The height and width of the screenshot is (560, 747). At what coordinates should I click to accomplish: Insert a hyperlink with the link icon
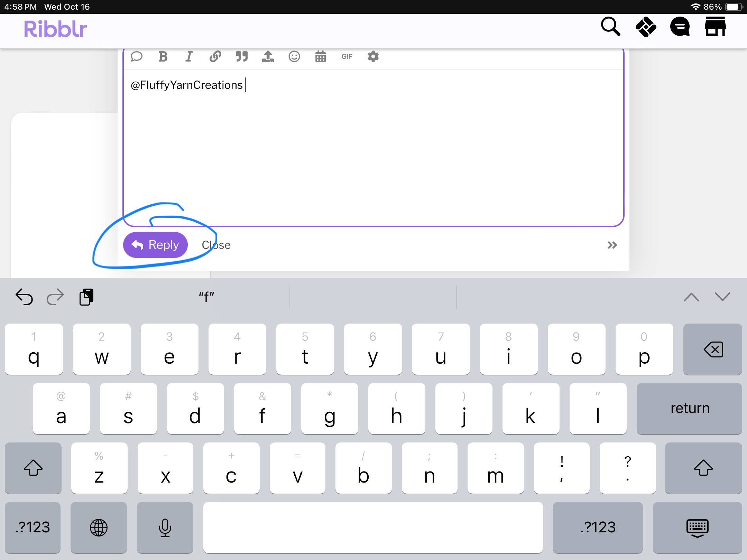(x=215, y=56)
